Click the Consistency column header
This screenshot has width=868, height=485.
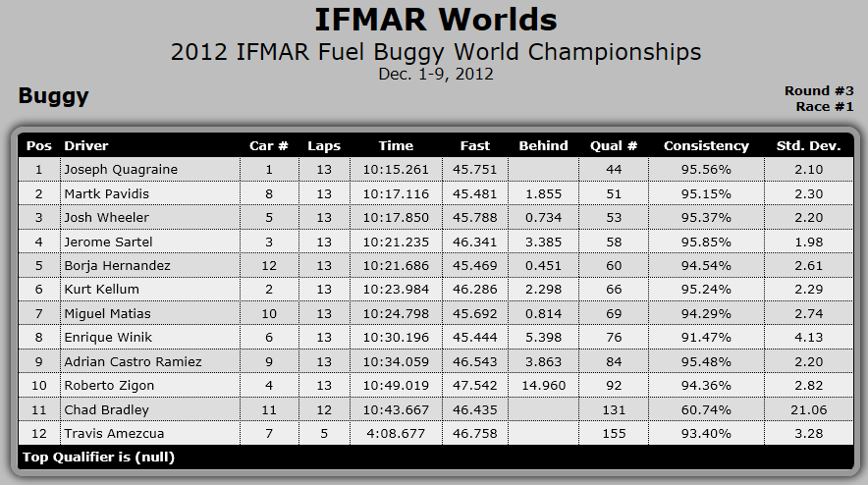click(x=706, y=145)
